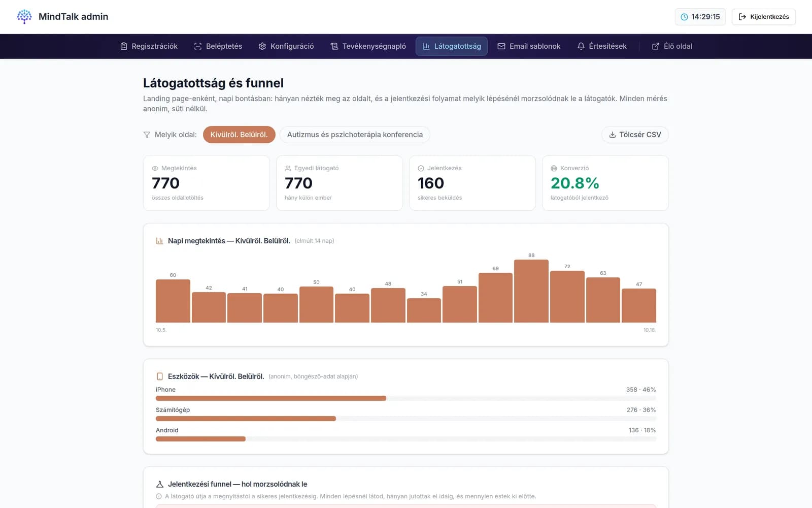Download the Tölcsér CSV export
This screenshot has width=812, height=508.
tap(635, 135)
